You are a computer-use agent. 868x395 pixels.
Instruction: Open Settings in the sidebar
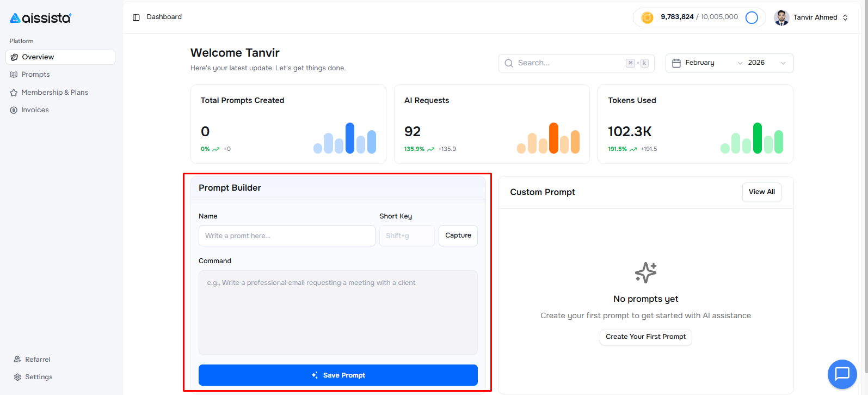(39, 377)
